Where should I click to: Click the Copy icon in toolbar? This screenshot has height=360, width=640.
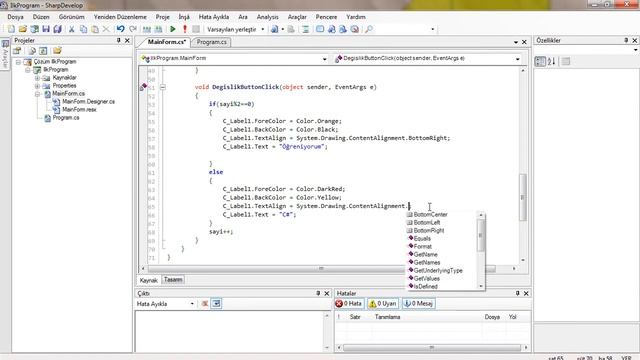[83, 29]
